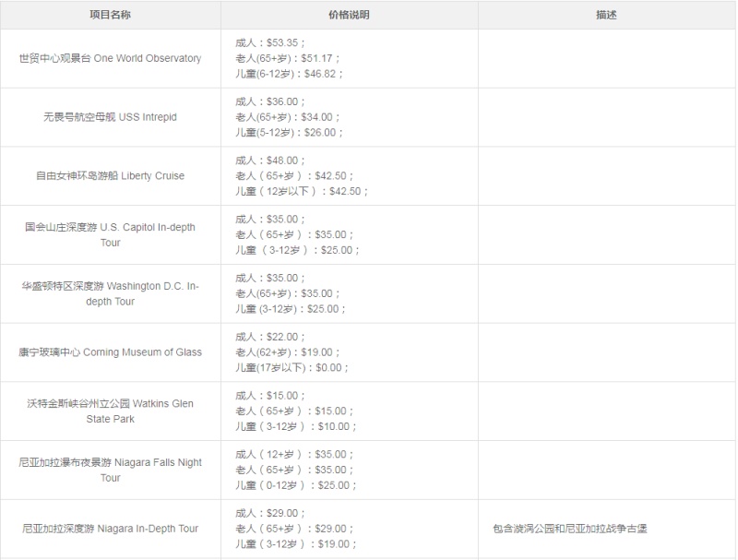
Task: Select 沃特金斯峡谷州立公园 Watkins Glen State Park
Action: point(110,411)
